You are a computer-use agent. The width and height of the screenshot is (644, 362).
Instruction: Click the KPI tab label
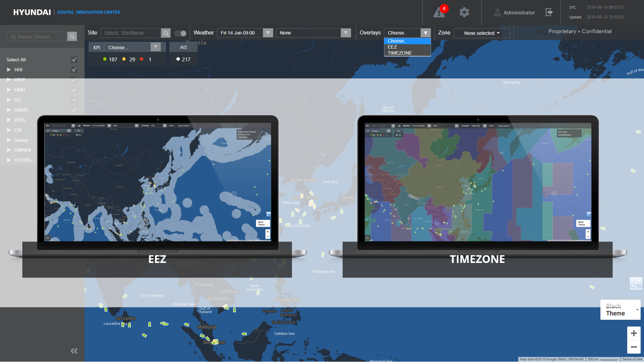pos(97,48)
